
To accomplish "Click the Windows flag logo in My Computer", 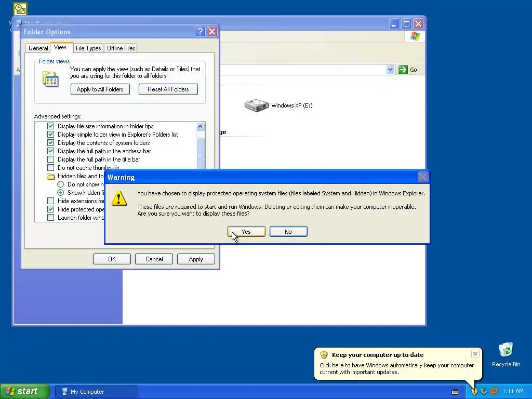I will coord(415,36).
